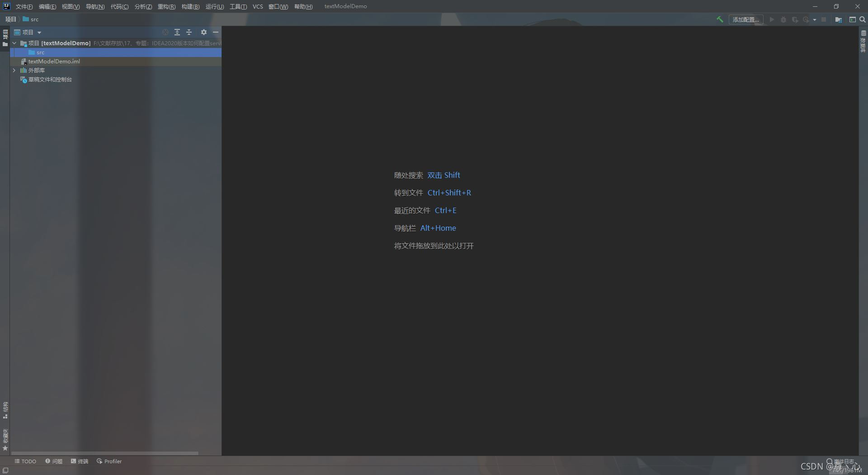868x475 pixels.
Task: Click the Alt+Home shortcut hint
Action: coord(438,228)
